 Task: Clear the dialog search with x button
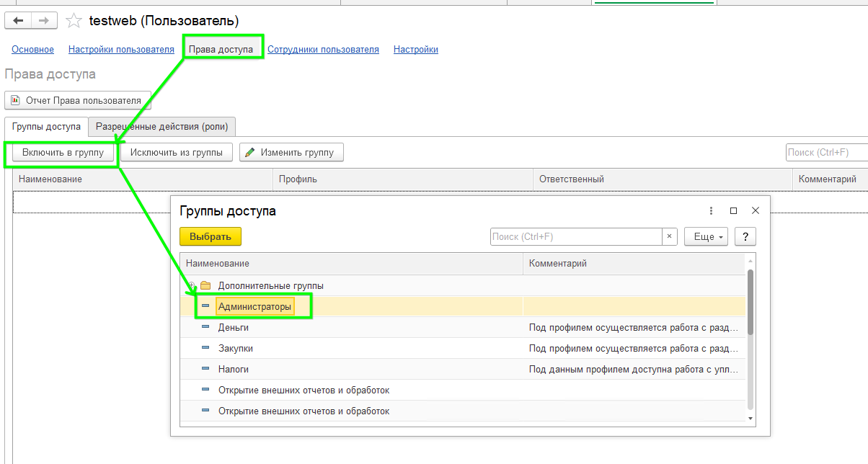pyautogui.click(x=670, y=236)
